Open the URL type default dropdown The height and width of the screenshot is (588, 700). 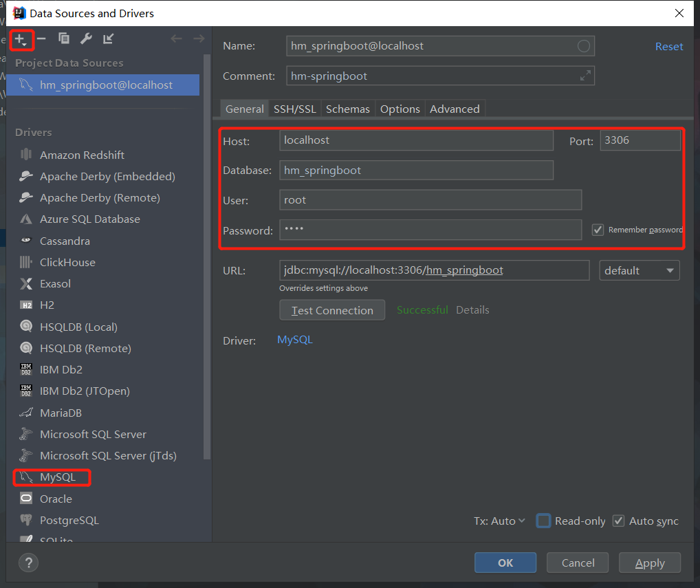pos(639,270)
